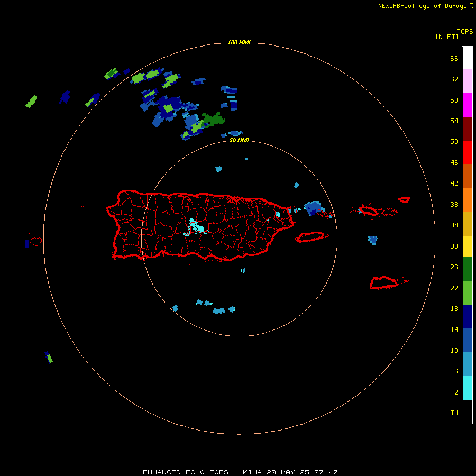
Task: Click the yellow 30 kft legend swatch
Action: (x=467, y=246)
